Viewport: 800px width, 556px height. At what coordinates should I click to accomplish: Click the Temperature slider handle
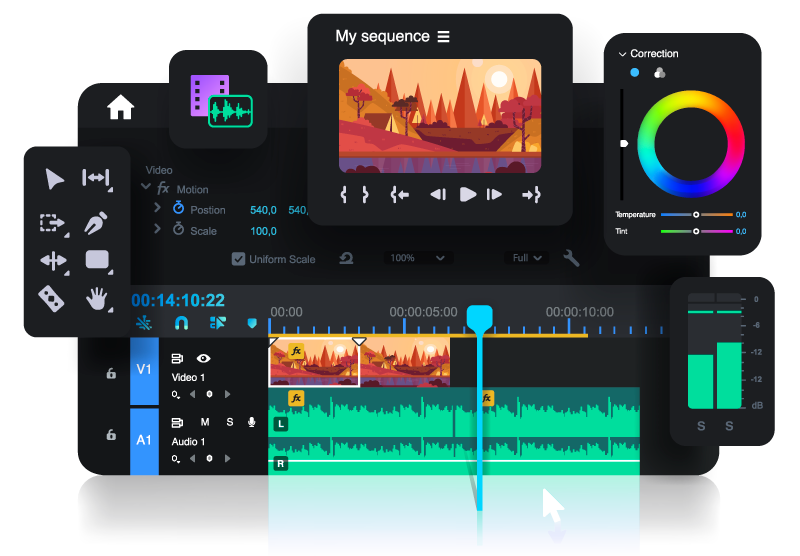(697, 215)
